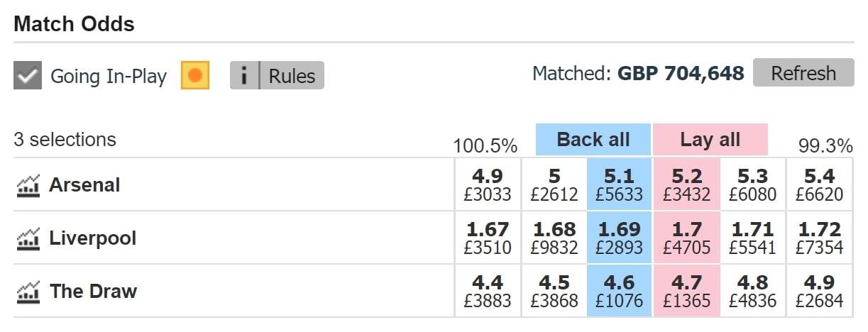The height and width of the screenshot is (332, 868).
Task: Open the Liverpool price chart icon
Action: coord(28,239)
